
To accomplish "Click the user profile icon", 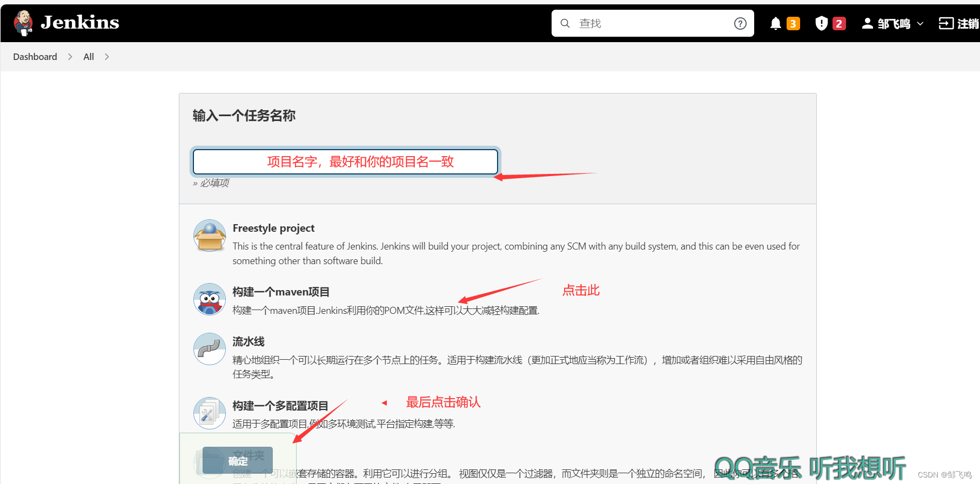I will coord(867,23).
